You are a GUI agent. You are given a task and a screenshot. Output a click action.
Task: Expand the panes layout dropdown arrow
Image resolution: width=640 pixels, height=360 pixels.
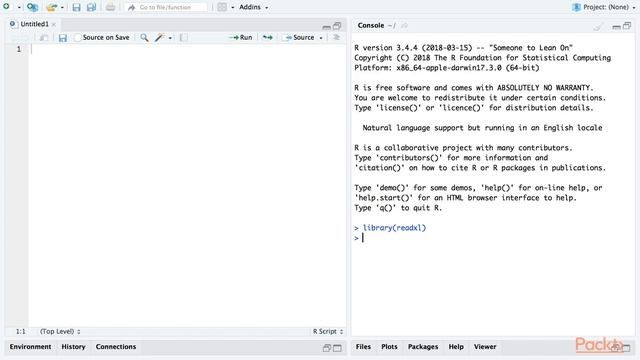233,7
